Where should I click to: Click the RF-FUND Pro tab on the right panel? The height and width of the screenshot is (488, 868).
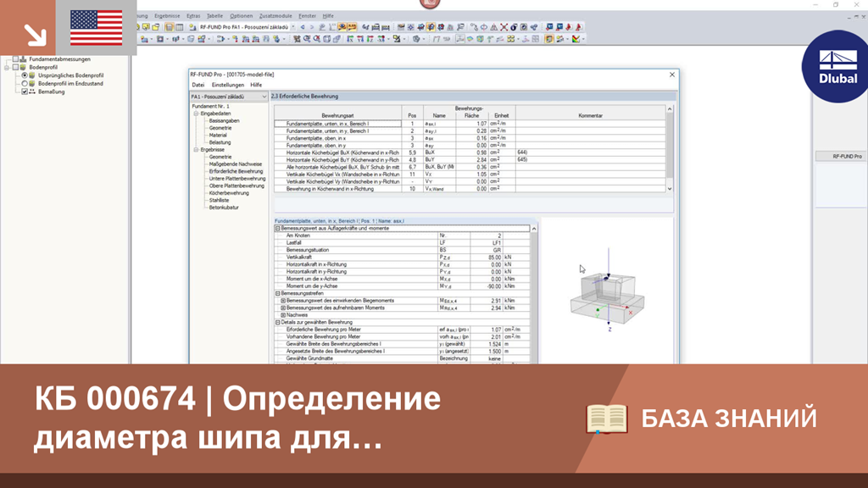click(x=842, y=157)
